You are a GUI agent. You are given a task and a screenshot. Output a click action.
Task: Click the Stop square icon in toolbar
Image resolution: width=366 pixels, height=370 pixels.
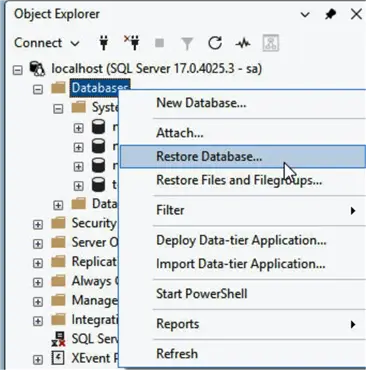(x=159, y=43)
